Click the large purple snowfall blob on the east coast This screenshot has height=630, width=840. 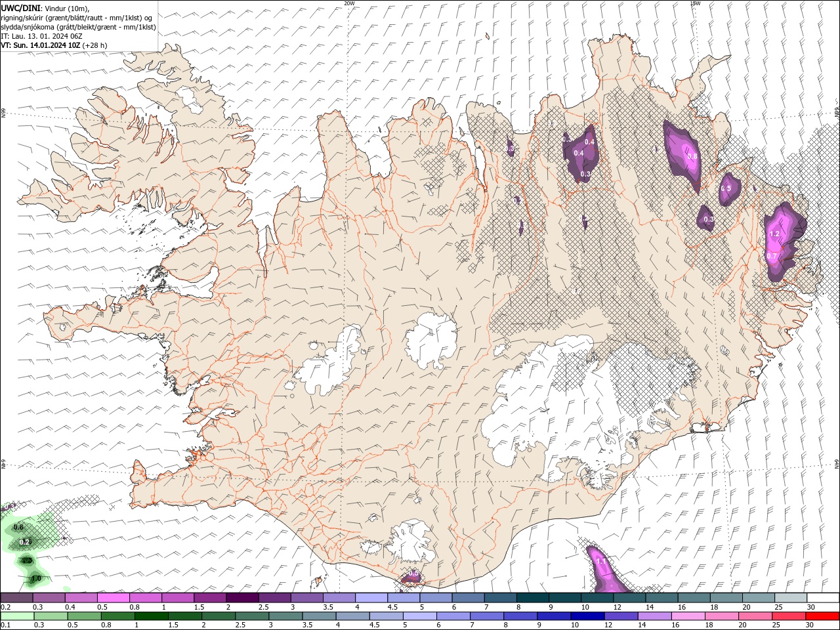tap(784, 241)
